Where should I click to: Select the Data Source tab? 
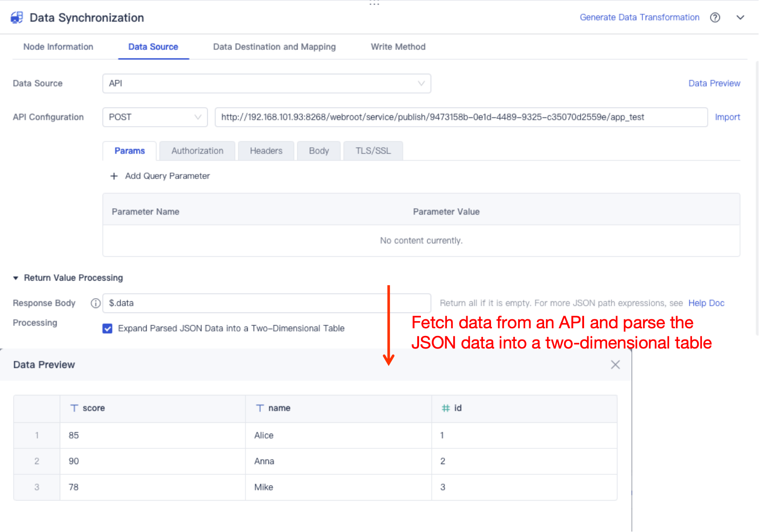point(153,47)
